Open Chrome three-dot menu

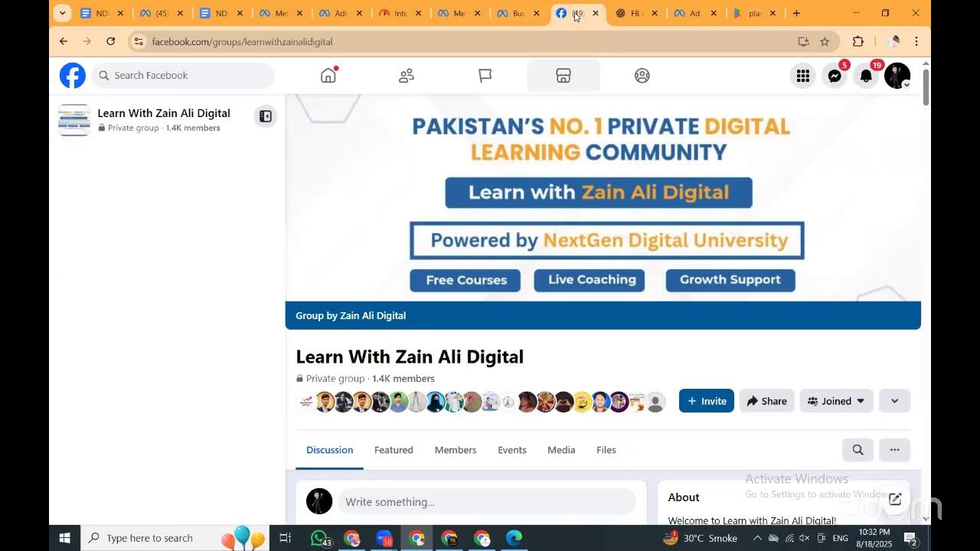point(916,41)
